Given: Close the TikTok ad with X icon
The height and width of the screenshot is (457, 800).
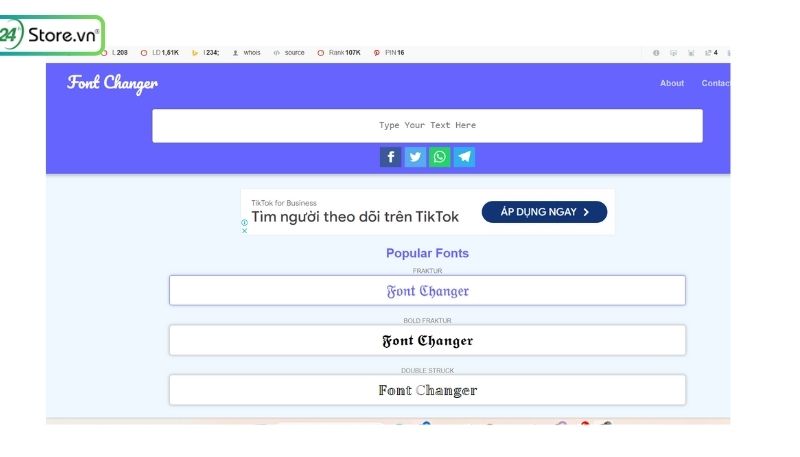Looking at the screenshot, I should pyautogui.click(x=244, y=231).
